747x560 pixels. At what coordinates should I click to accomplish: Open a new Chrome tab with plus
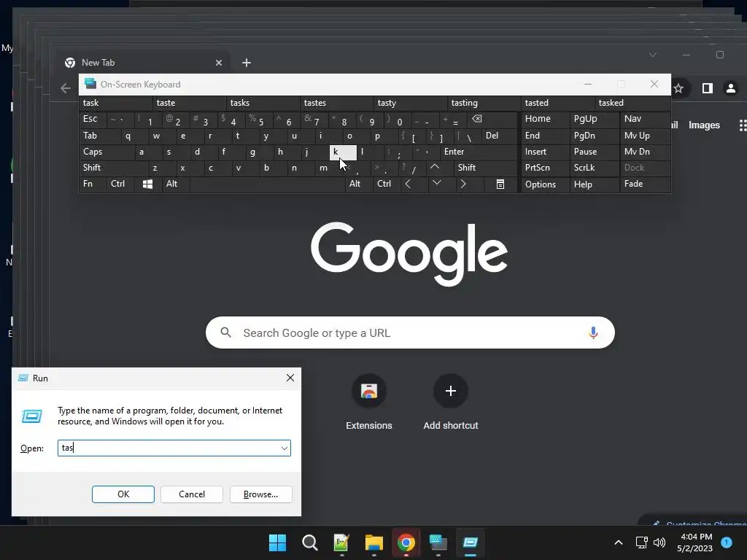(x=247, y=63)
